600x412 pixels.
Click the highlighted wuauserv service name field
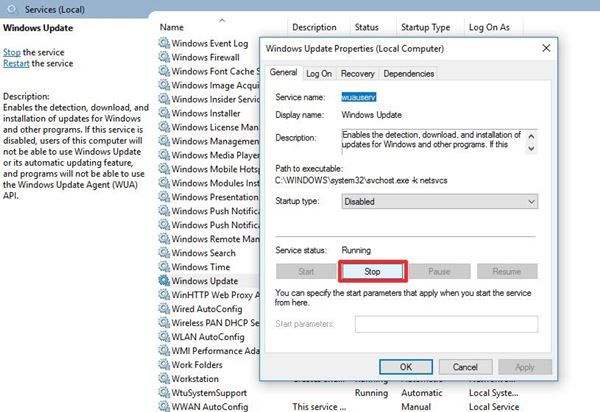click(x=359, y=97)
